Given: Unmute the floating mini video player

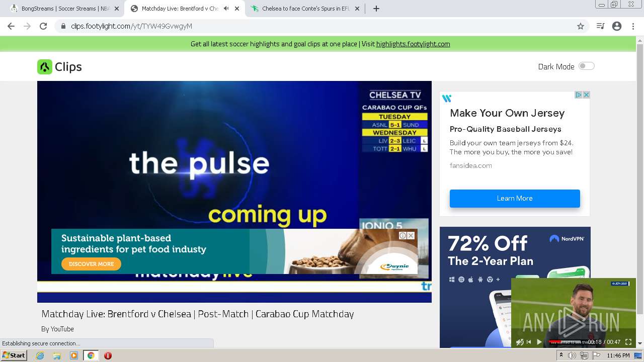Looking at the screenshot, I should click(520, 342).
